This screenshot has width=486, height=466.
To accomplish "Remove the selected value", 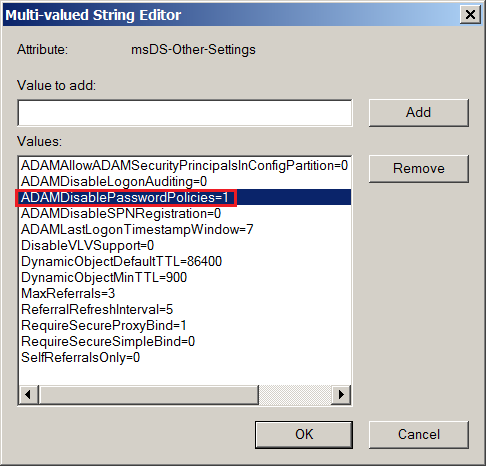I will (419, 169).
